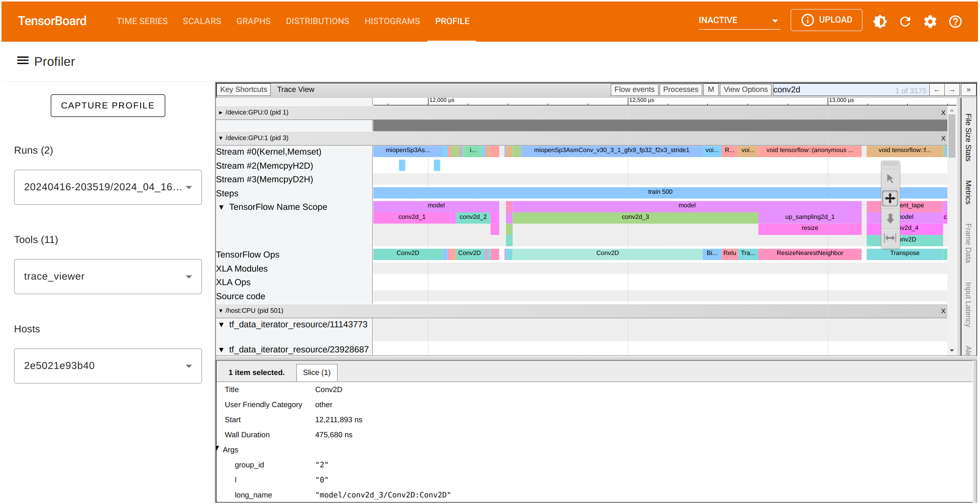
Task: Expand side panel with double chevron
Action: 968,90
